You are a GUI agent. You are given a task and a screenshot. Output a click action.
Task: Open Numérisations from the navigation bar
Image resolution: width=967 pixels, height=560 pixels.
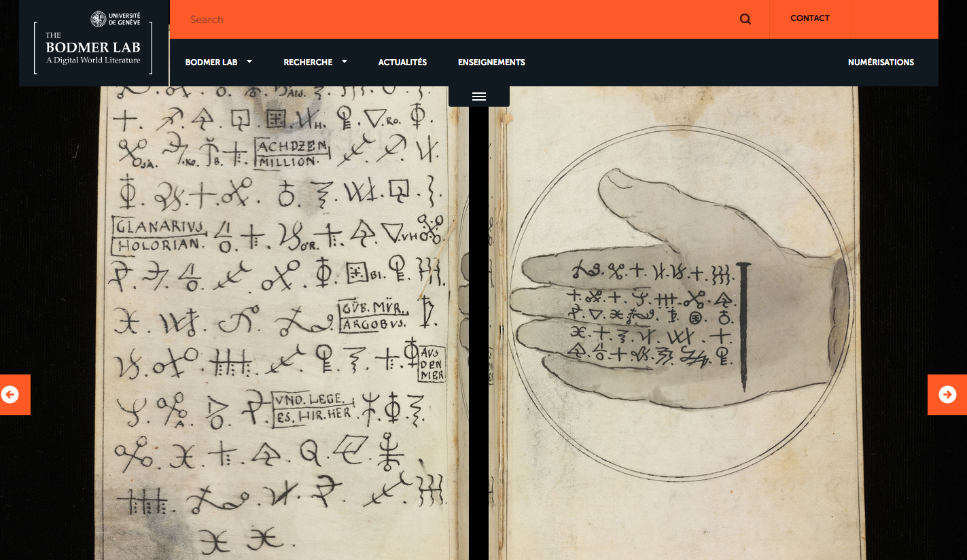[881, 63]
